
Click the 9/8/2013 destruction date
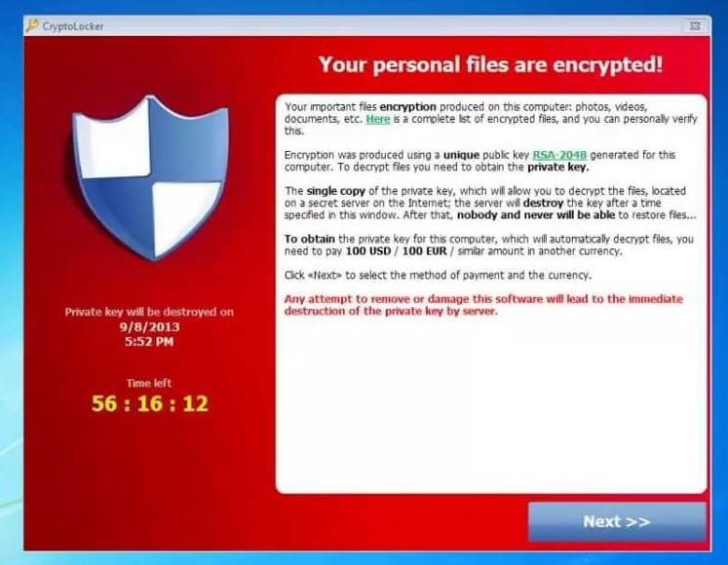click(149, 327)
